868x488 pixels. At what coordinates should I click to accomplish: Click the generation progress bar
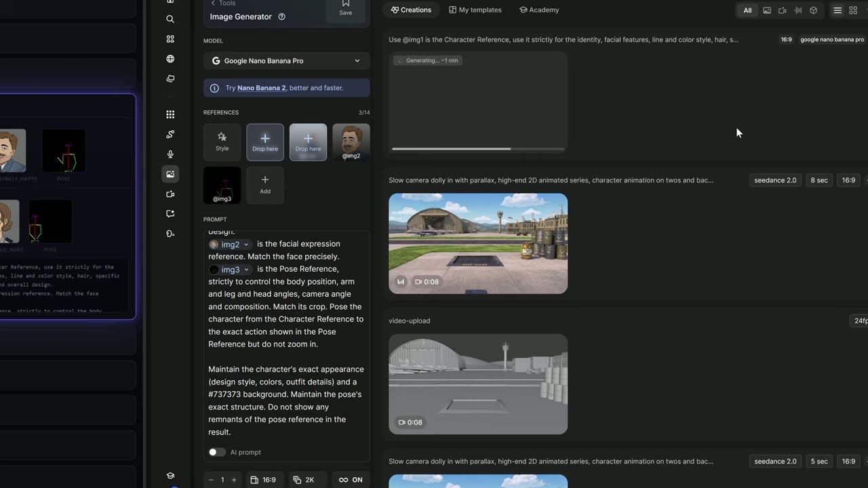pos(478,148)
